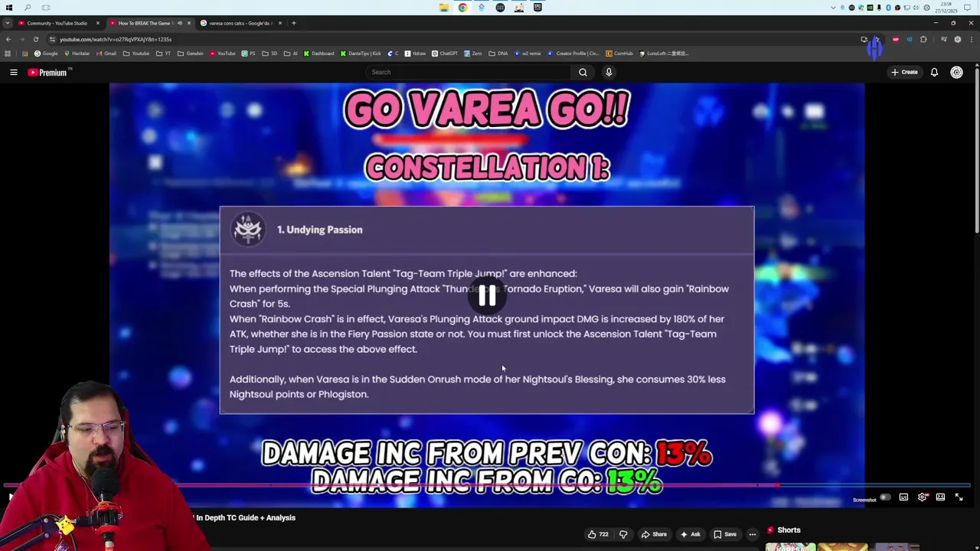Click the progress bar scrubber handle
980x551 pixels.
(x=778, y=485)
